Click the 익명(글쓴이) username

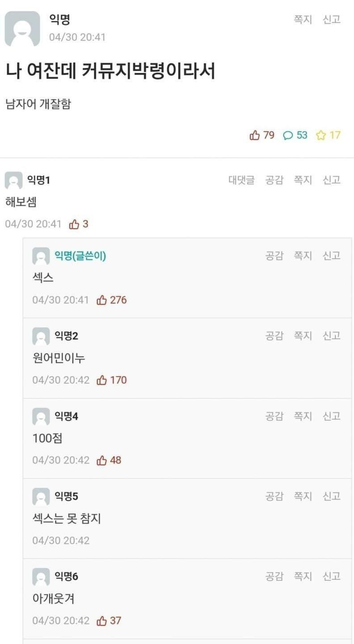[x=80, y=256]
